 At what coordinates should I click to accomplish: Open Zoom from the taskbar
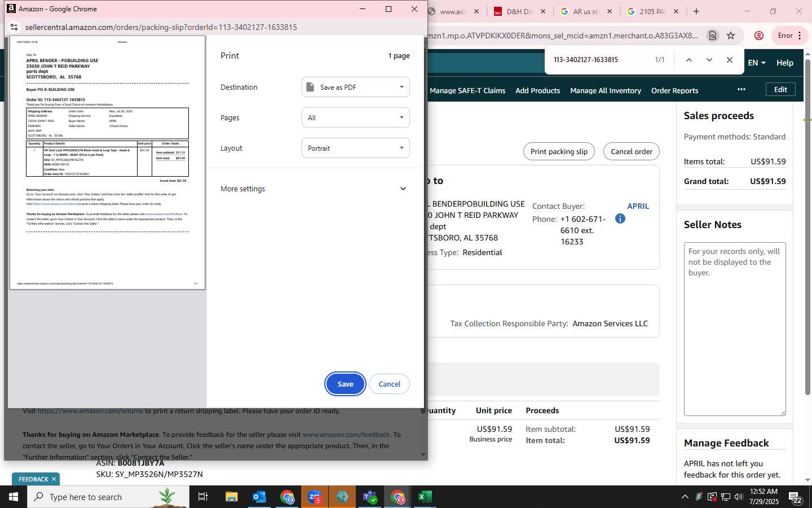pyautogui.click(x=315, y=497)
